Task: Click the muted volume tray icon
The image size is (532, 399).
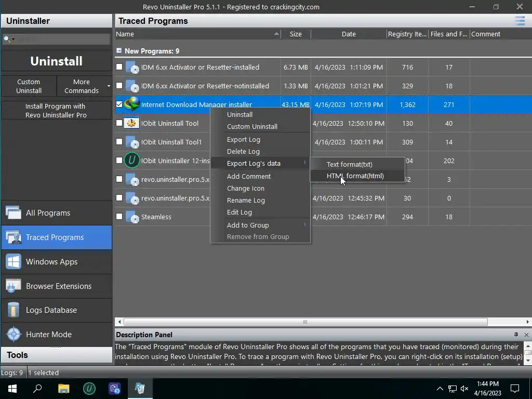Action: click(x=464, y=389)
